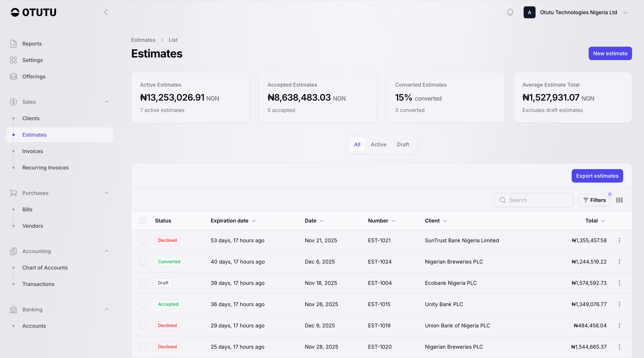Open row actions menu for EST-1021

coord(619,240)
